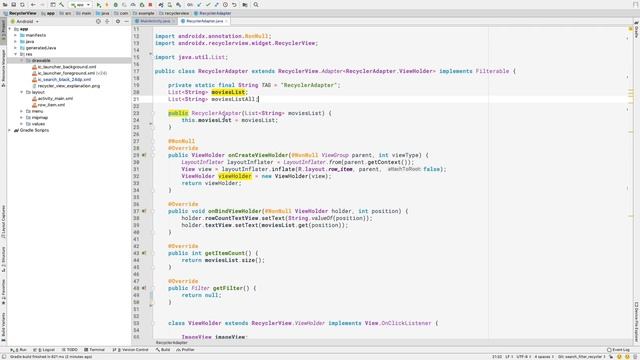
Task: Expand Gradle Scripts node
Action: 10,130
